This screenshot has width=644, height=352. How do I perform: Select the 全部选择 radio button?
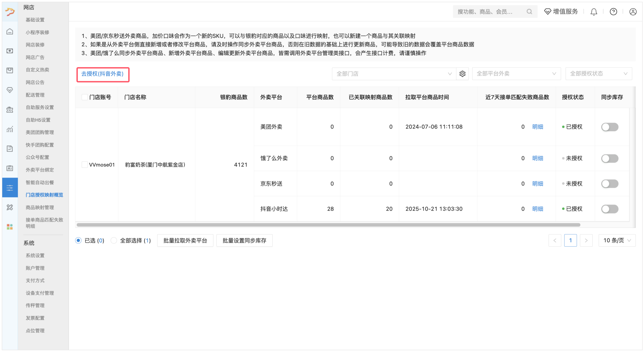tap(114, 240)
